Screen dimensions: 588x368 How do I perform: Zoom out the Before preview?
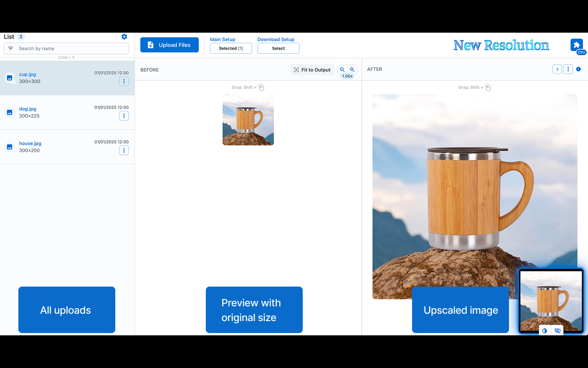[x=342, y=69]
